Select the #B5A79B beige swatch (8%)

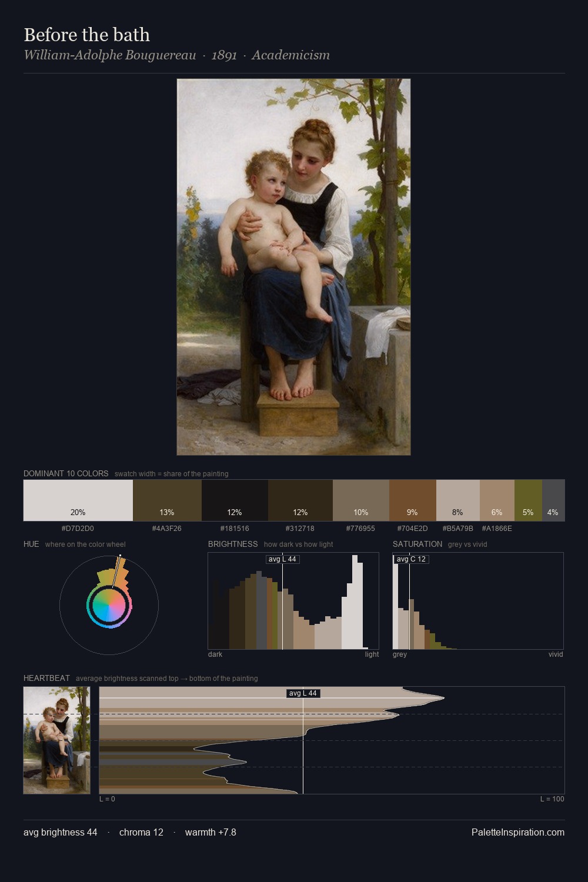[458, 500]
